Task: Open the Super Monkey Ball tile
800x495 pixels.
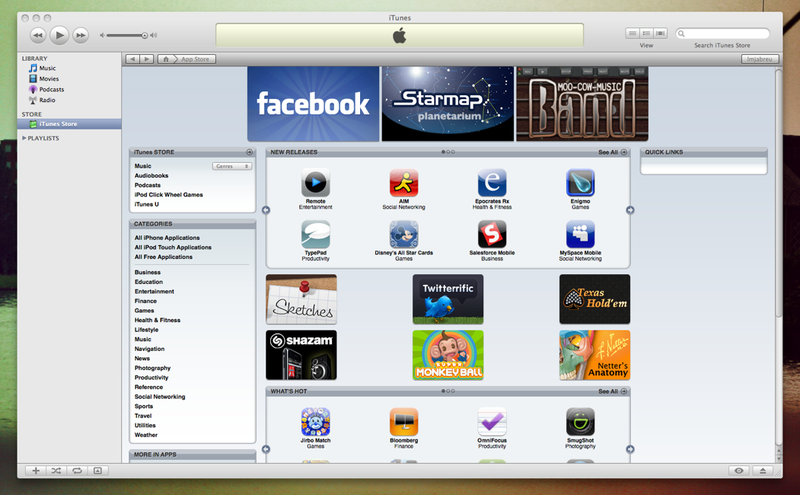Action: [448, 355]
